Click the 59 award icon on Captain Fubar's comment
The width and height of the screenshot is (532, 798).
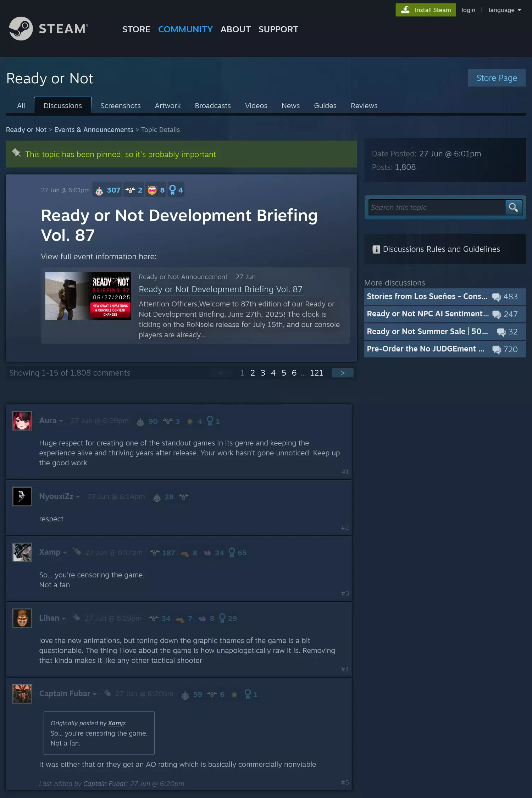pyautogui.click(x=185, y=695)
